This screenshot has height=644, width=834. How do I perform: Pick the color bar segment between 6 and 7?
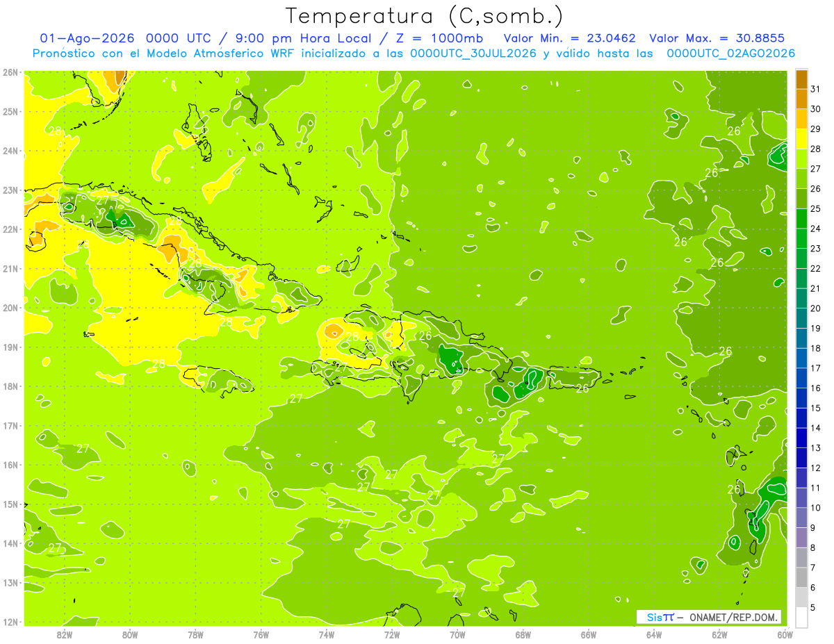[801, 577]
